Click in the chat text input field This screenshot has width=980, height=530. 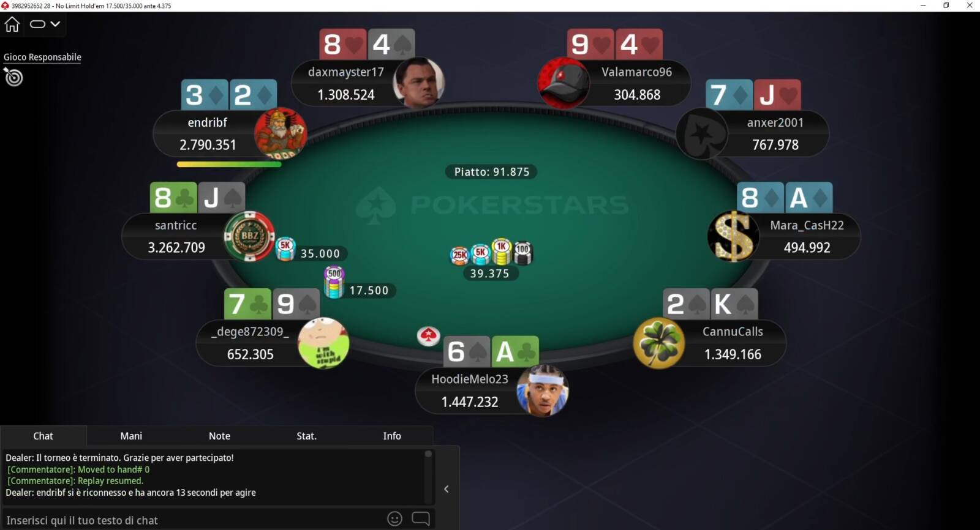(x=193, y=520)
